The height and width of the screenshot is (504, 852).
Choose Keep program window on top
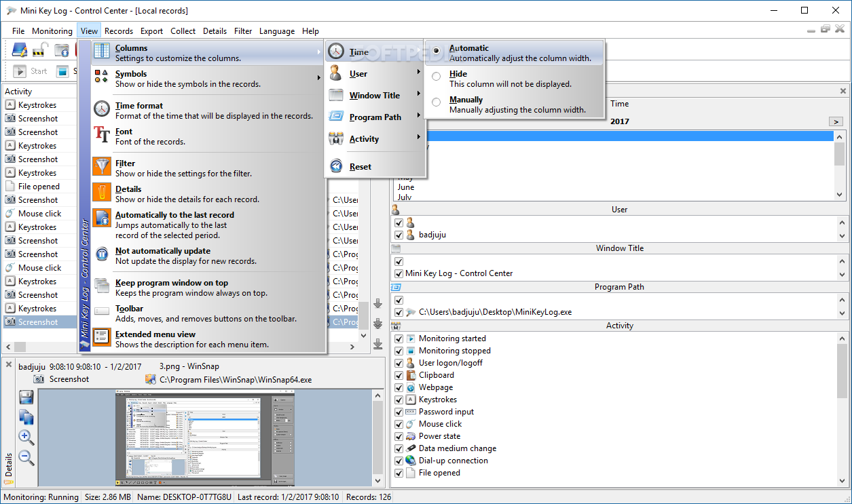pos(207,288)
